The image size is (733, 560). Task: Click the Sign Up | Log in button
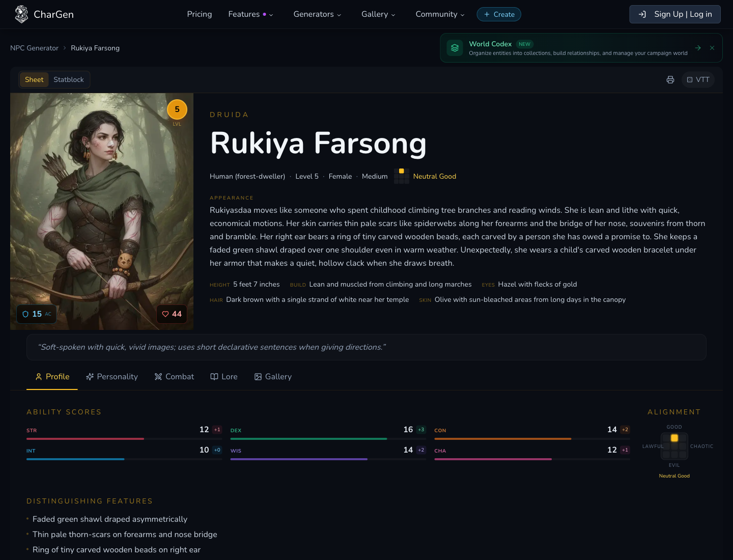point(675,14)
